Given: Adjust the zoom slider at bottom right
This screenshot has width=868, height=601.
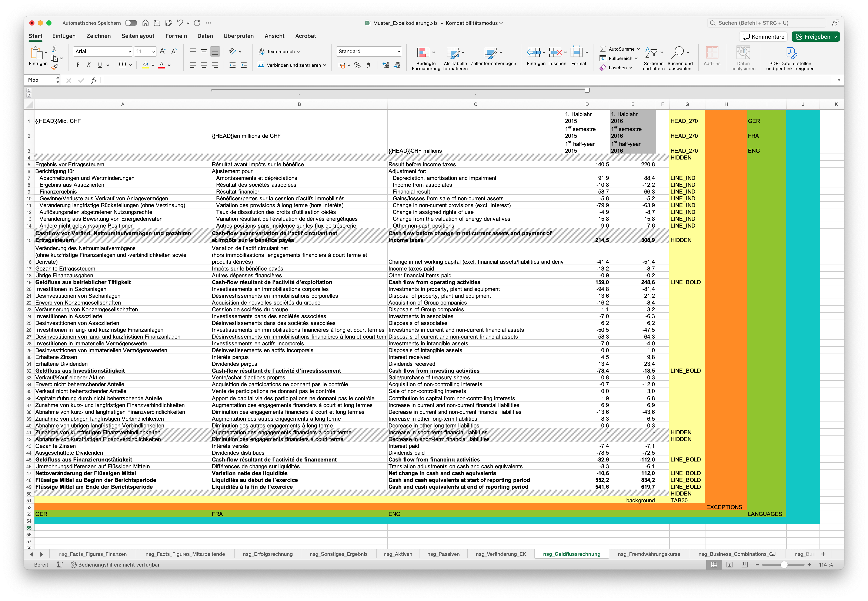Looking at the screenshot, I should [785, 565].
